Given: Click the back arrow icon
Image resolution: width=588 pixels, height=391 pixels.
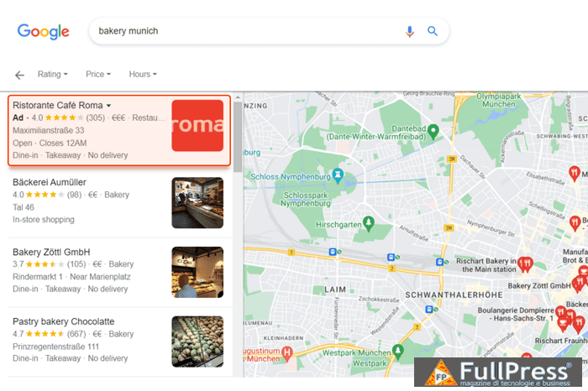Looking at the screenshot, I should 20,75.
